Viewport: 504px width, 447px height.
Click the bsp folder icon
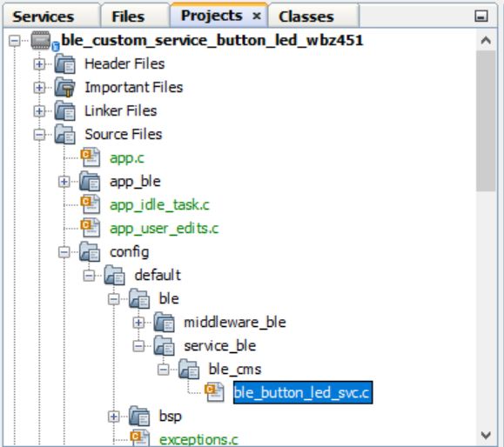click(x=139, y=417)
